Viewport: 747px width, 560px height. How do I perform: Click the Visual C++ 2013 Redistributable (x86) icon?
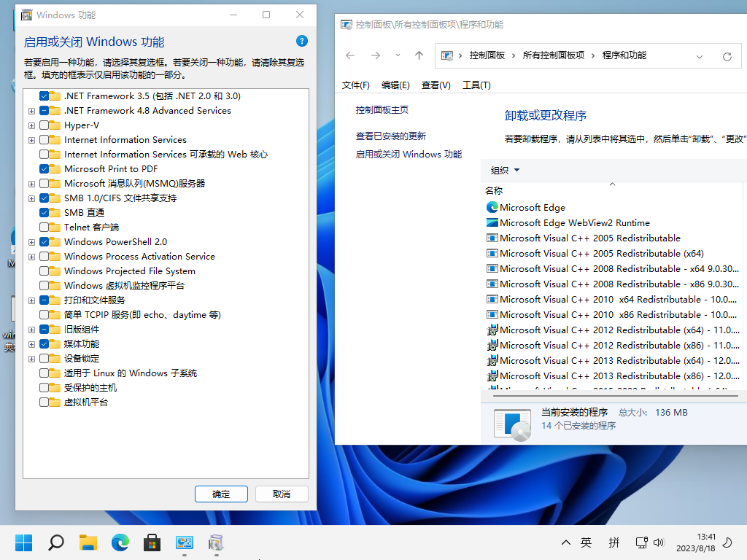[492, 376]
